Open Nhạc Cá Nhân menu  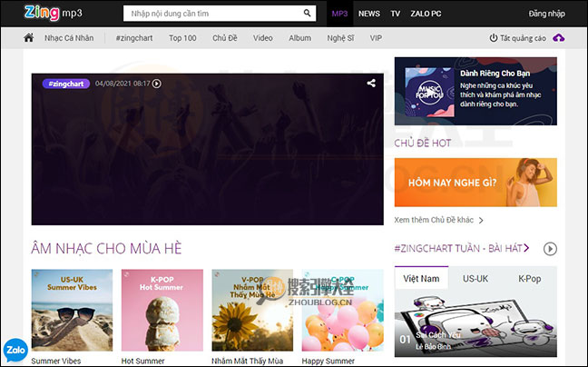pyautogui.click(x=69, y=38)
